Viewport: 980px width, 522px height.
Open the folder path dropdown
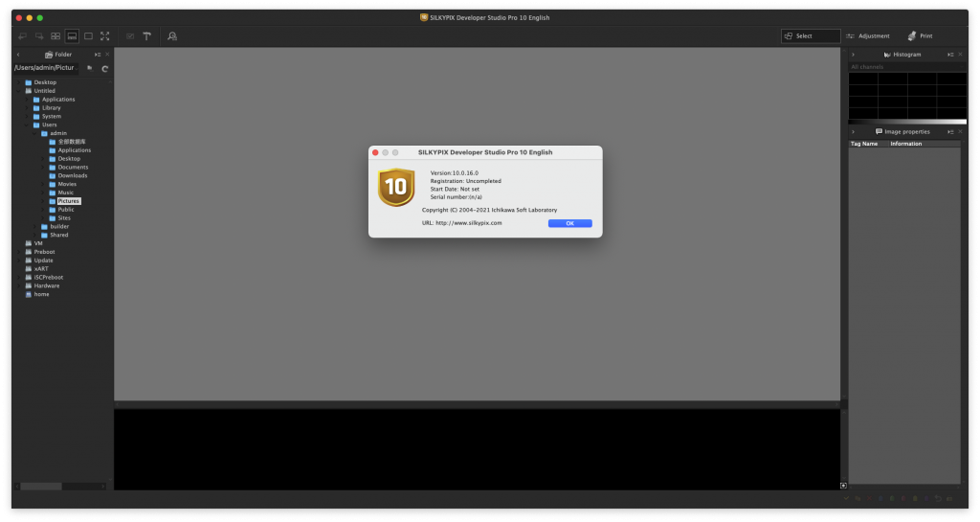(46, 67)
